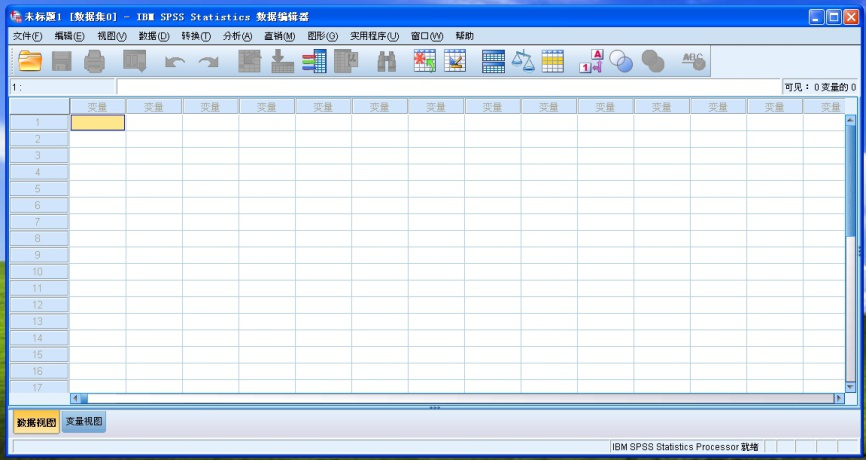This screenshot has height=460, width=866.
Task: Click the Find binoculars icon
Action: coord(386,62)
